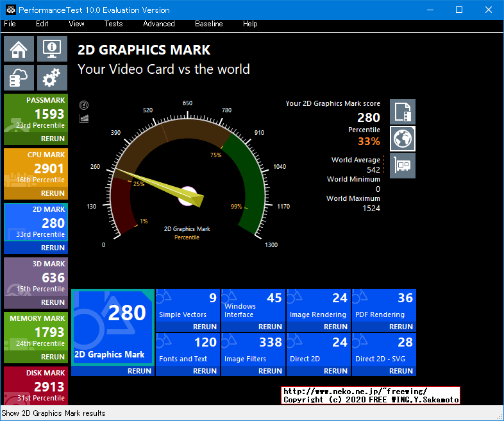504x421 pixels.
Task: Switch to the distribution chart view icon
Action: (x=84, y=119)
